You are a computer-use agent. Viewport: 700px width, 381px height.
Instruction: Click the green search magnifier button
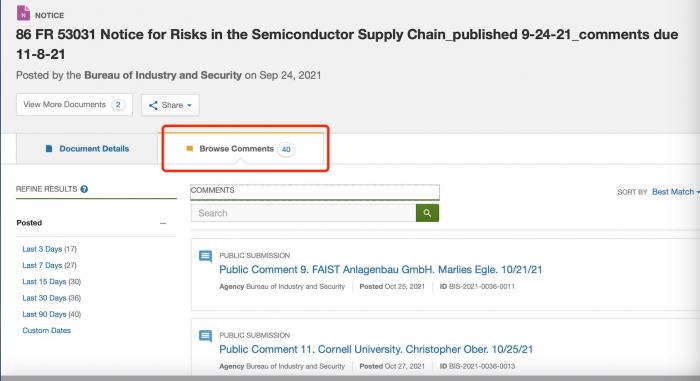427,213
